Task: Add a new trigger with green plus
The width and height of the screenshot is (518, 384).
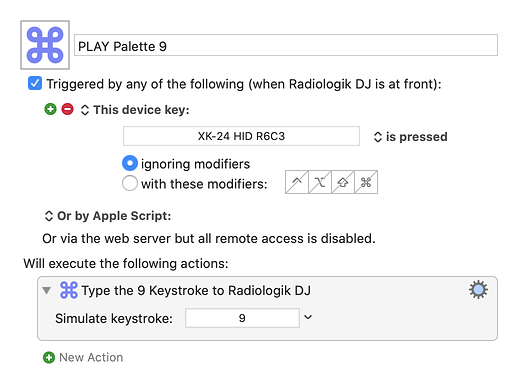Action: (x=50, y=109)
